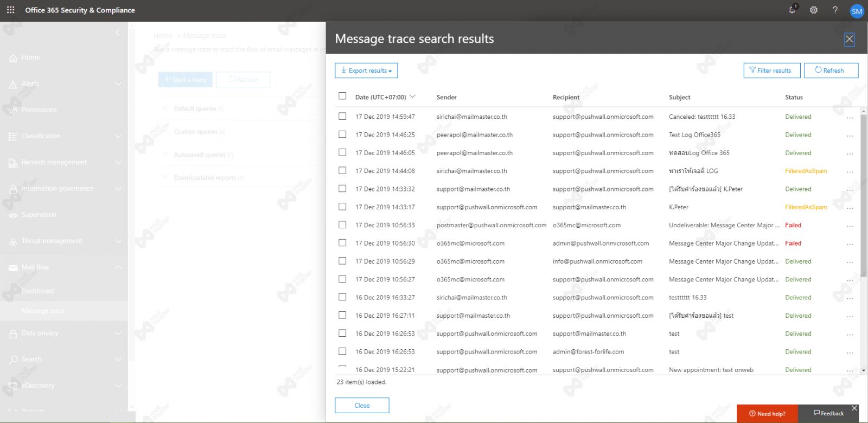The width and height of the screenshot is (868, 423).
Task: Open the Permissions menu item
Action: point(39,110)
